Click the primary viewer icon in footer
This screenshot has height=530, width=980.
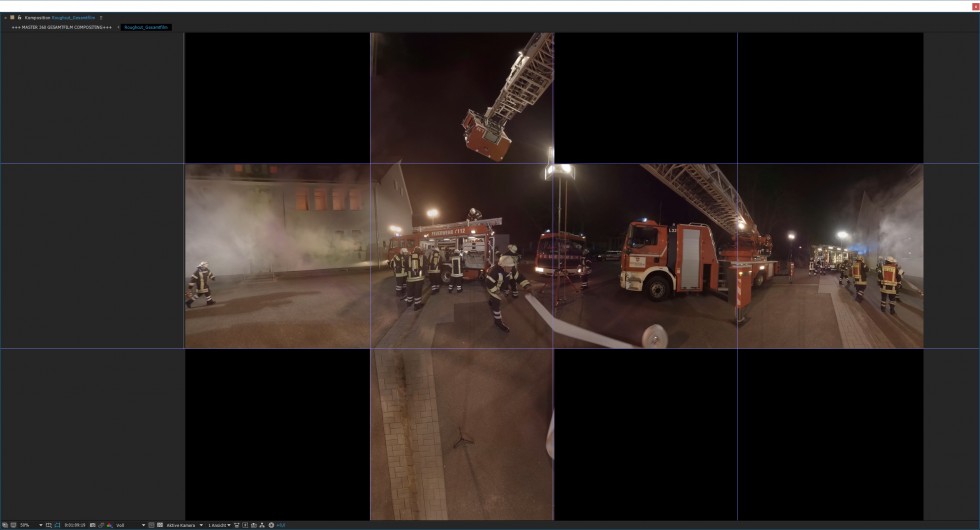point(13,525)
